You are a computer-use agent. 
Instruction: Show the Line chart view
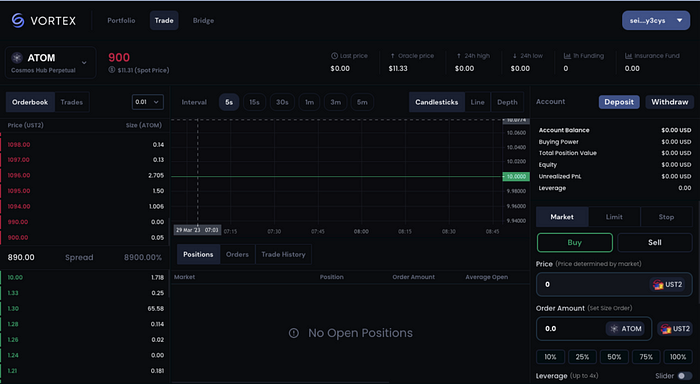(477, 102)
